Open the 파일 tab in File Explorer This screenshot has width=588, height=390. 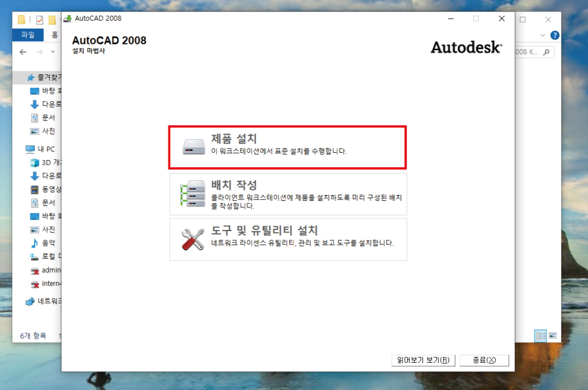pos(28,35)
